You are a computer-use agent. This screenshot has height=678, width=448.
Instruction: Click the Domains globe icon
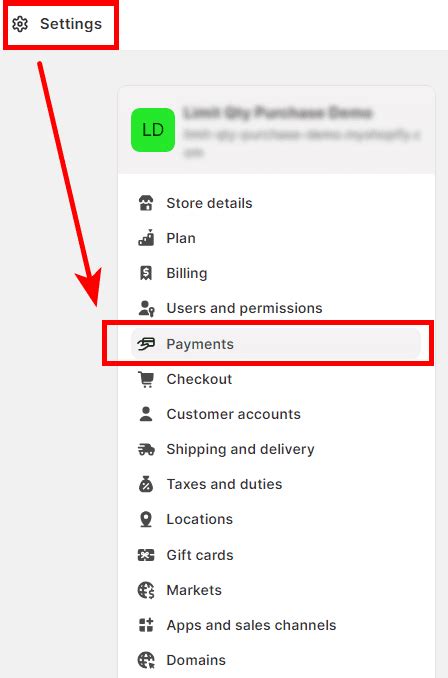pyautogui.click(x=146, y=660)
